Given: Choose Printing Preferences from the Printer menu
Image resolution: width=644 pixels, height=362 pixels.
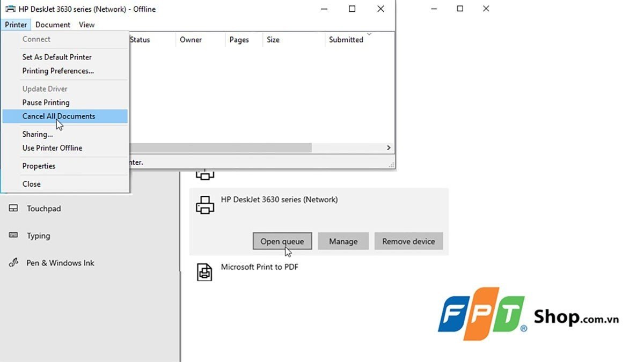Looking at the screenshot, I should 57,70.
